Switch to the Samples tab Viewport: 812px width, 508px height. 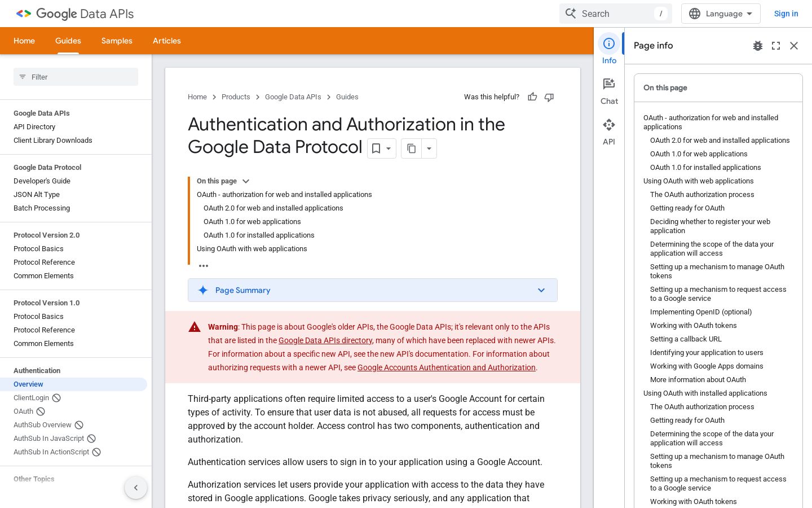click(x=117, y=41)
